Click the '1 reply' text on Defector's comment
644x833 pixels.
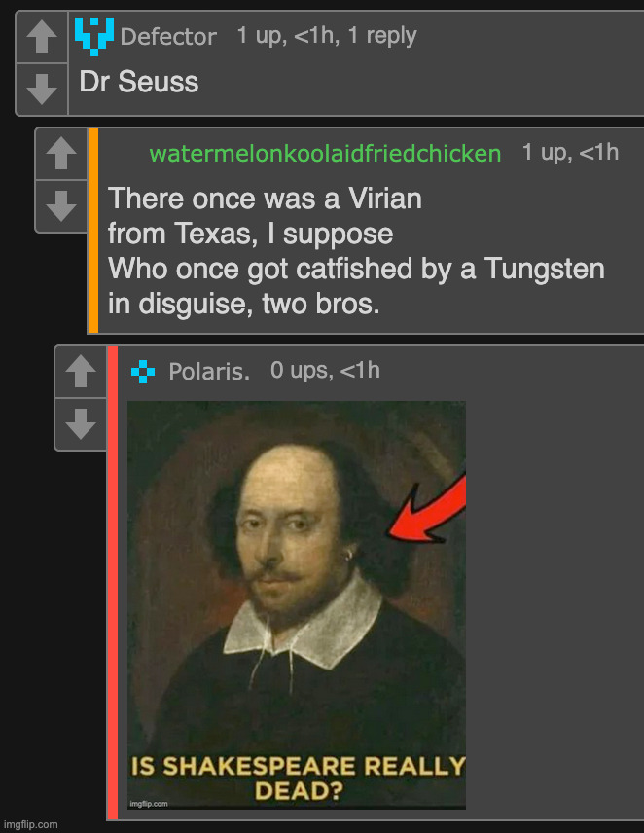[x=382, y=36]
